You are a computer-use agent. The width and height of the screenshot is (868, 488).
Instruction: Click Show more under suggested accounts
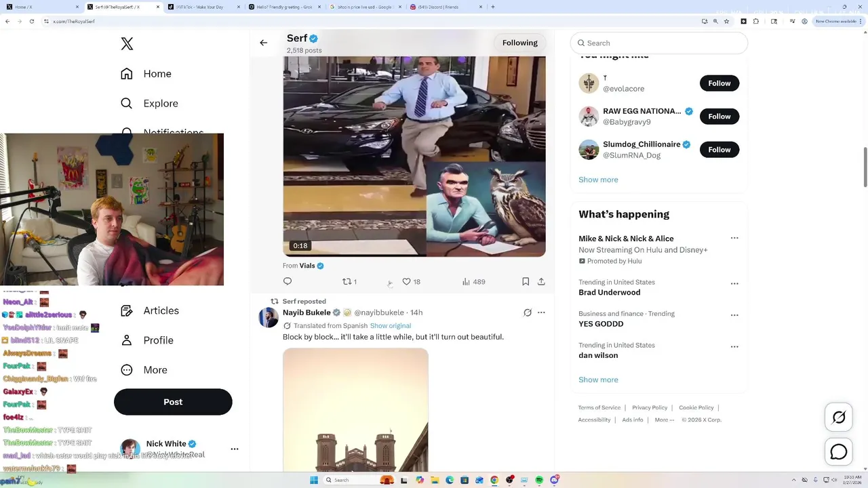pyautogui.click(x=598, y=180)
